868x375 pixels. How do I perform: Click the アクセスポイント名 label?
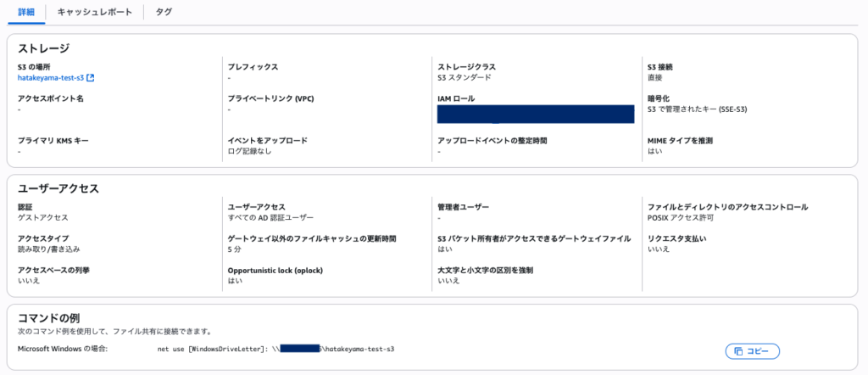[x=51, y=98]
